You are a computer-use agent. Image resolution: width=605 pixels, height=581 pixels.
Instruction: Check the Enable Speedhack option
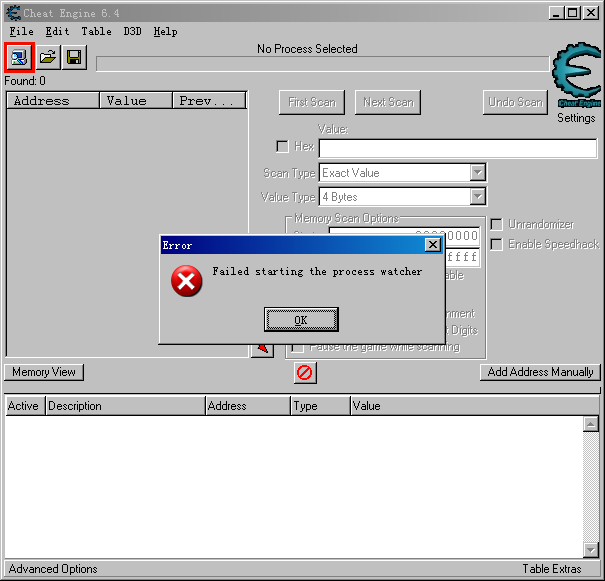(x=496, y=244)
